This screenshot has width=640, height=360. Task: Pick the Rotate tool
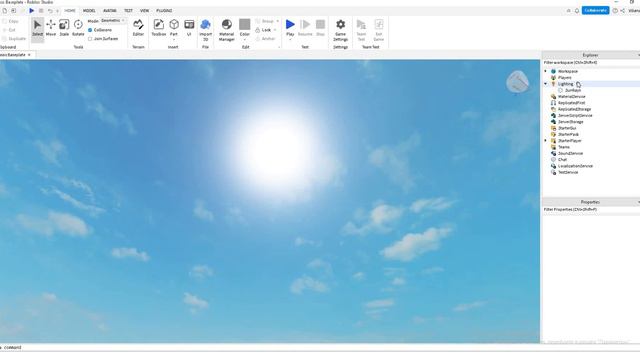click(78, 28)
